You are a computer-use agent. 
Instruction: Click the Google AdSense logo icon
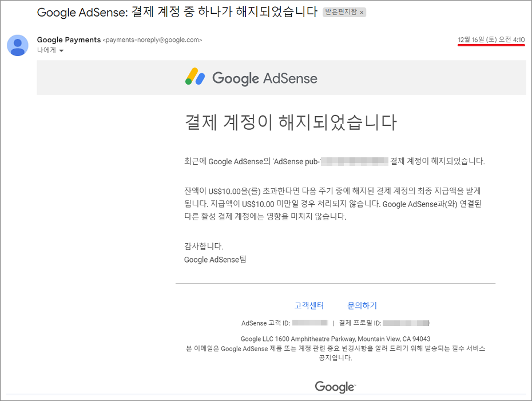click(195, 77)
